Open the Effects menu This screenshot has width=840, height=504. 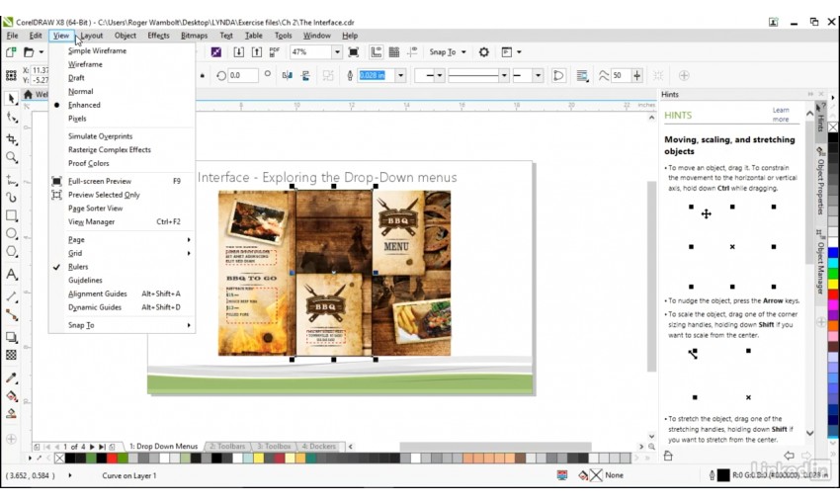pyautogui.click(x=158, y=36)
